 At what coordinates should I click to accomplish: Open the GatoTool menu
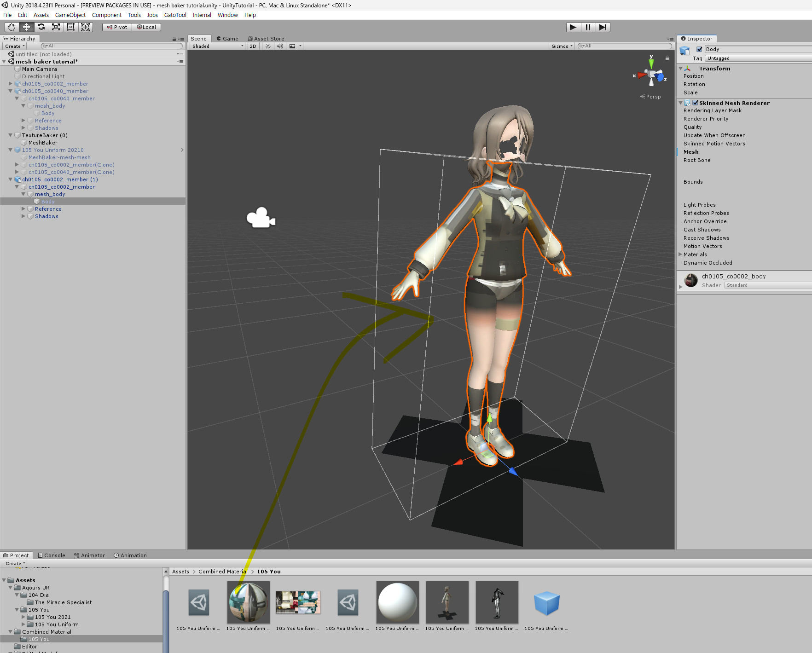tap(175, 15)
